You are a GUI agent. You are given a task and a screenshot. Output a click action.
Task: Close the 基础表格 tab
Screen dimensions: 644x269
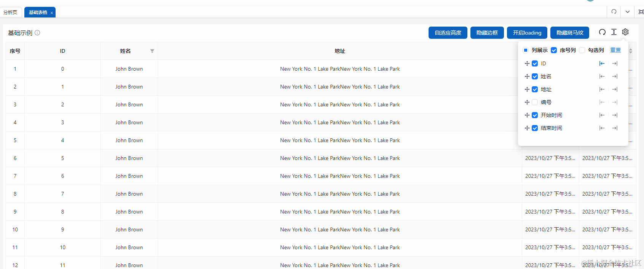(x=52, y=13)
